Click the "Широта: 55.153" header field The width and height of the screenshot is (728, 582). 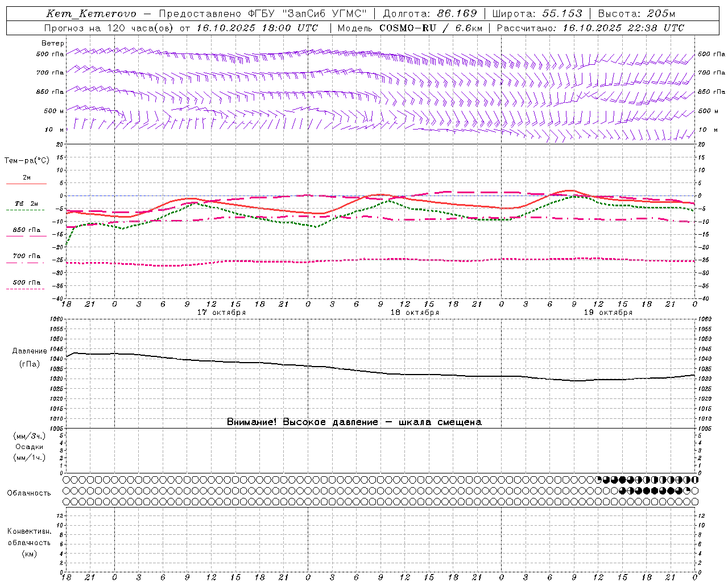[x=537, y=14]
